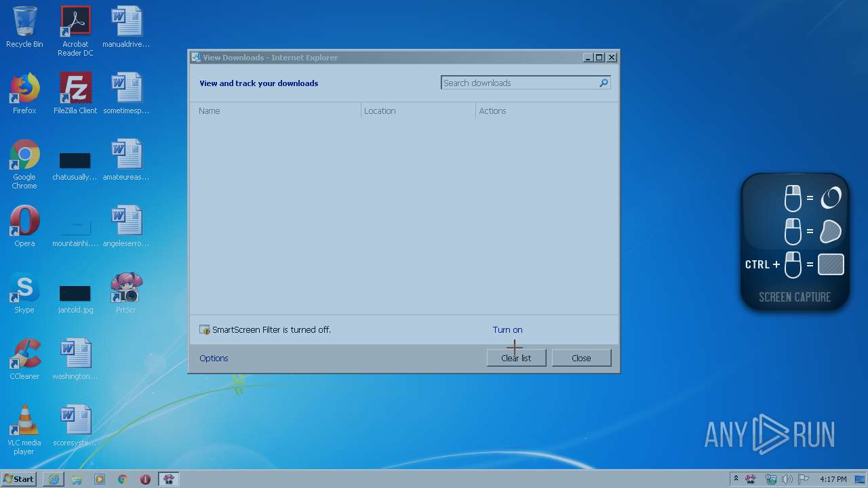
Task: Click the rectangle capture shape icon
Action: click(x=831, y=264)
